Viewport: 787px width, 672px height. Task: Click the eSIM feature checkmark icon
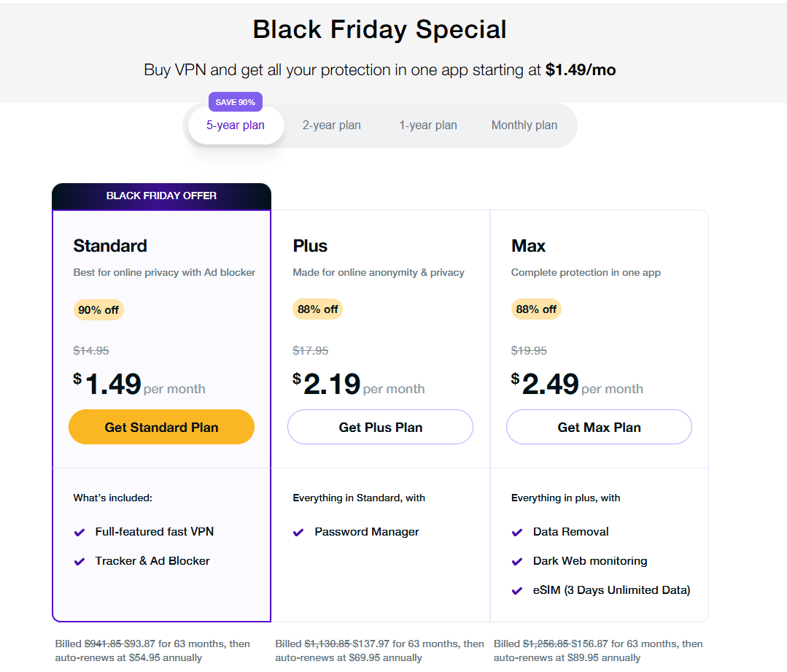tap(517, 591)
